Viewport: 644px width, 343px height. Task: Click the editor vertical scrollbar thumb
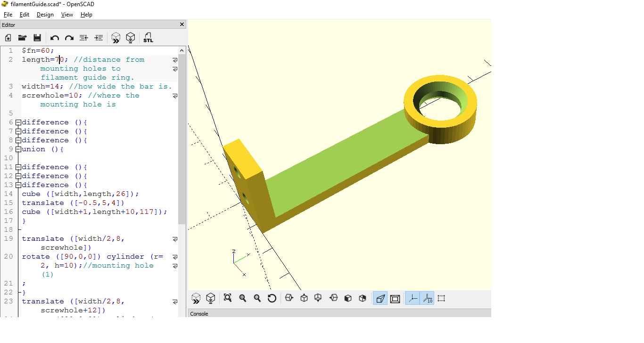182,139
